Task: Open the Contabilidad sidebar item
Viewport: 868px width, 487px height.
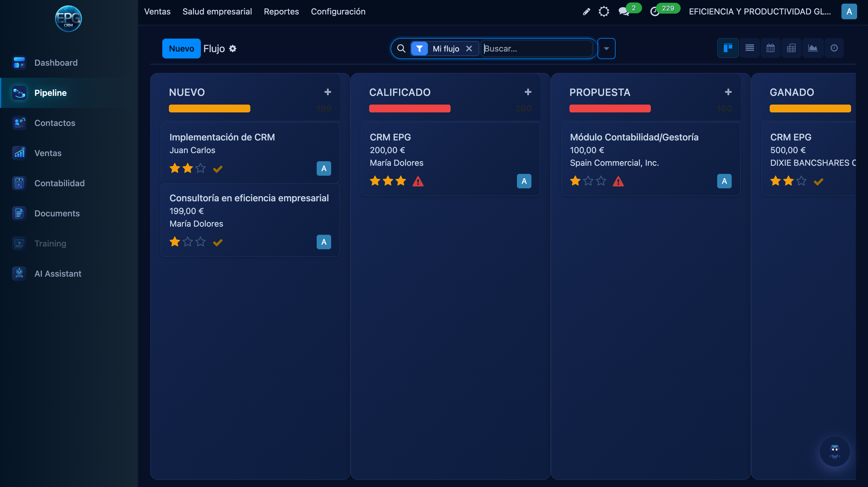Action: pos(59,183)
